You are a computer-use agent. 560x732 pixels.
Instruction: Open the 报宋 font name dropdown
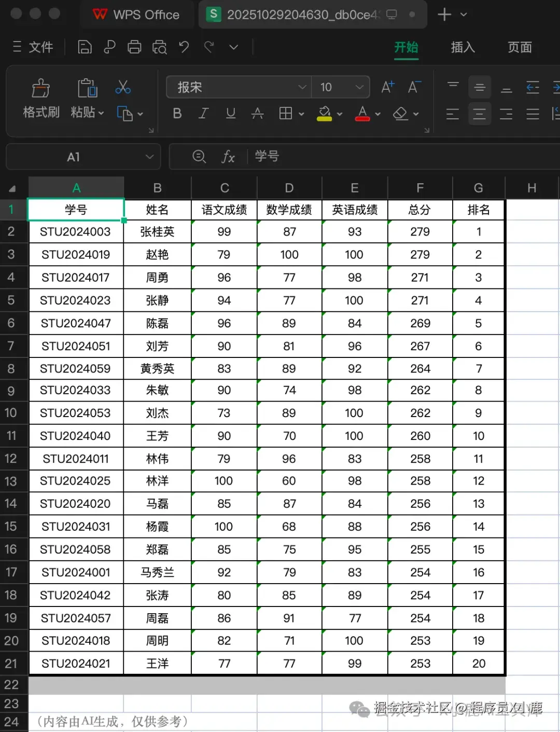pos(302,87)
